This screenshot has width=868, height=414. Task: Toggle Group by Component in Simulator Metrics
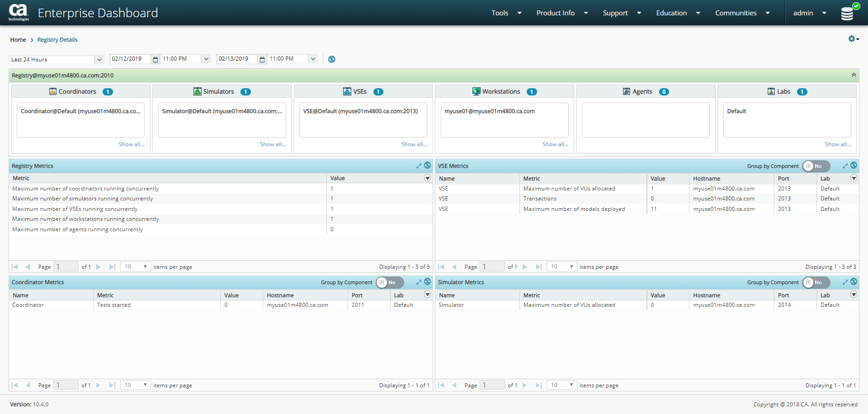(x=816, y=282)
